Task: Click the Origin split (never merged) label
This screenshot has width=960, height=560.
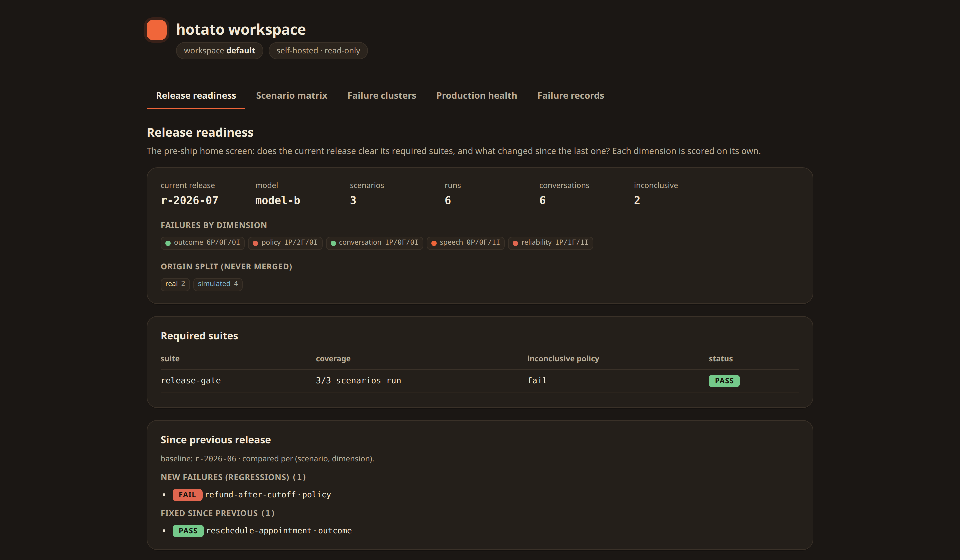Action: coord(226,267)
